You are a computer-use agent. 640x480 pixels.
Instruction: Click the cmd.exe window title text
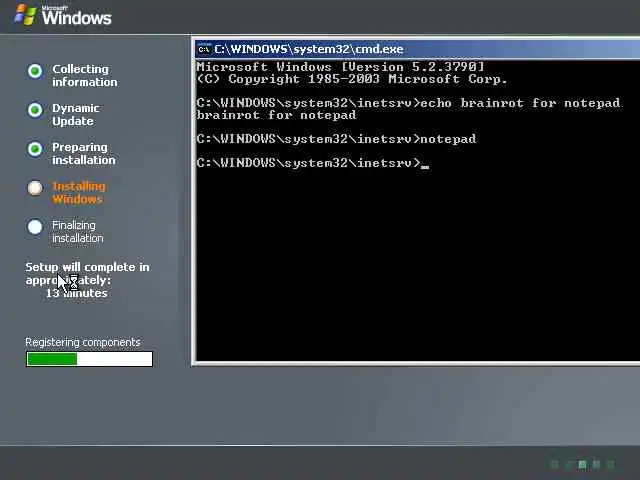point(309,49)
